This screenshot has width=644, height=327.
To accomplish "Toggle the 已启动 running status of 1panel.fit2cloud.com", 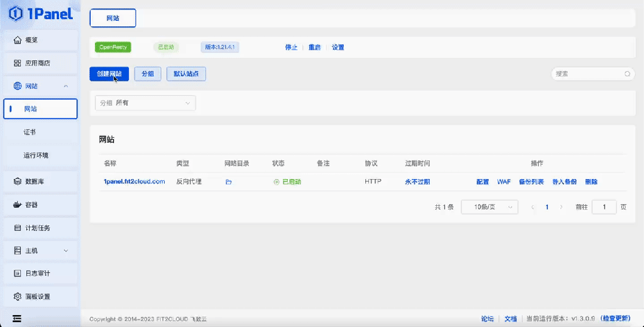I will point(288,181).
